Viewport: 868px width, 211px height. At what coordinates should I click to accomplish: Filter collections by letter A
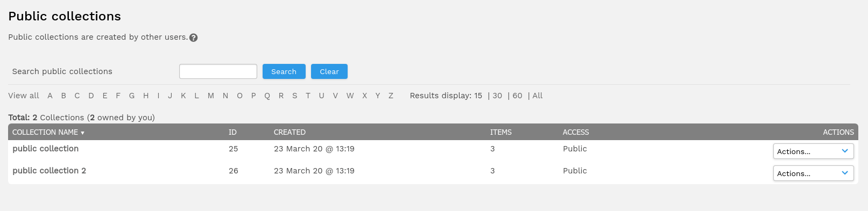coord(50,96)
